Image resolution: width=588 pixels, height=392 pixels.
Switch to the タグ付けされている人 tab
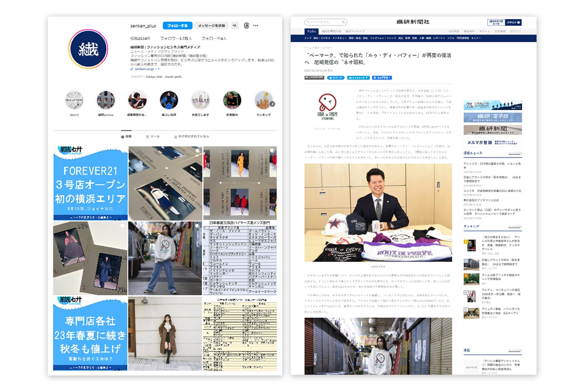[x=191, y=137]
